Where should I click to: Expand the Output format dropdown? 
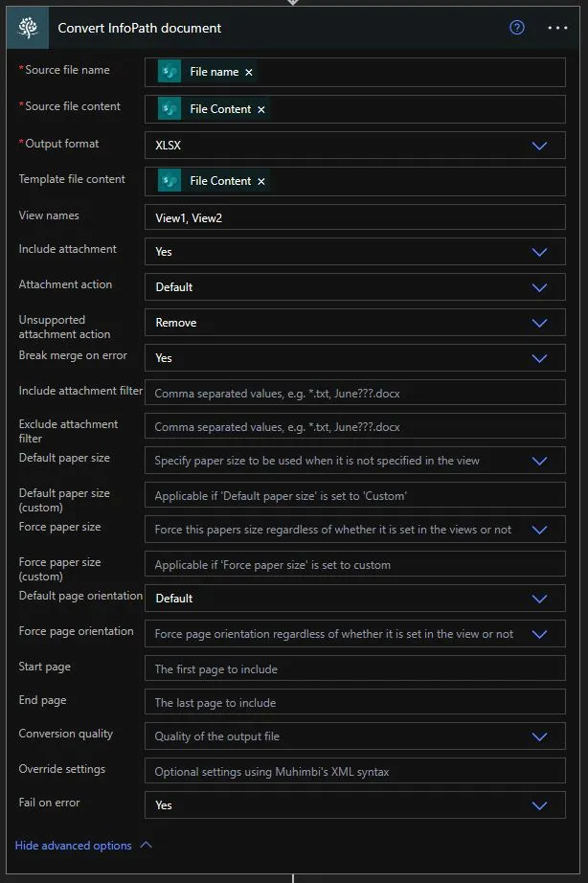(x=539, y=146)
